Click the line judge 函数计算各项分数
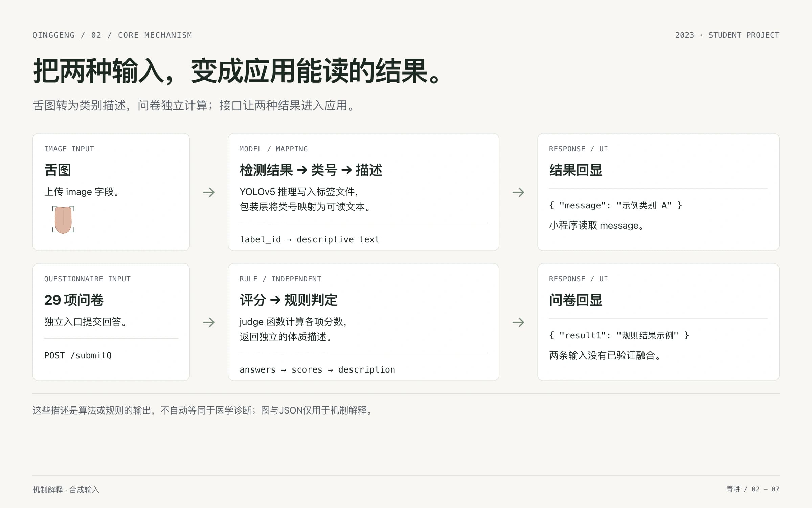 [293, 322]
